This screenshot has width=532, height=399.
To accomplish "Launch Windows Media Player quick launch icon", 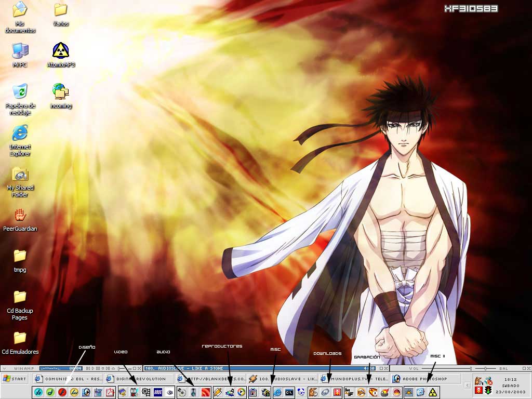I will (241, 392).
